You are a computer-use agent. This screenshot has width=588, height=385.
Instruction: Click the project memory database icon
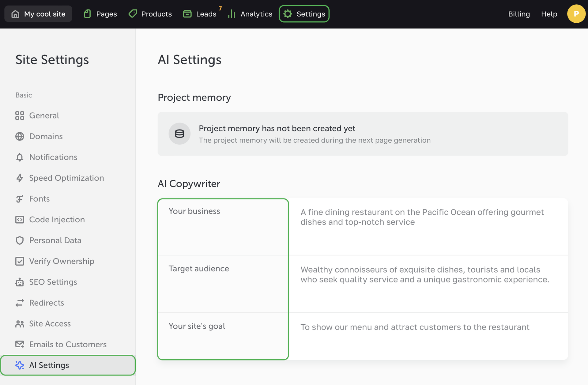[179, 134]
